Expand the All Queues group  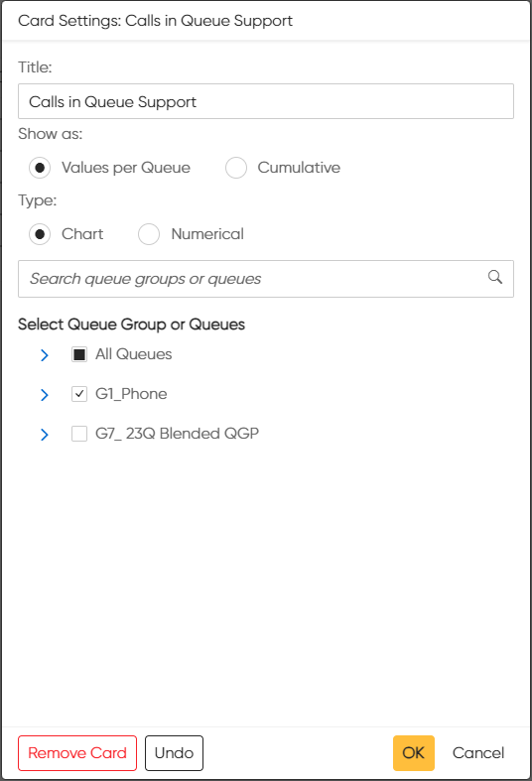(45, 355)
